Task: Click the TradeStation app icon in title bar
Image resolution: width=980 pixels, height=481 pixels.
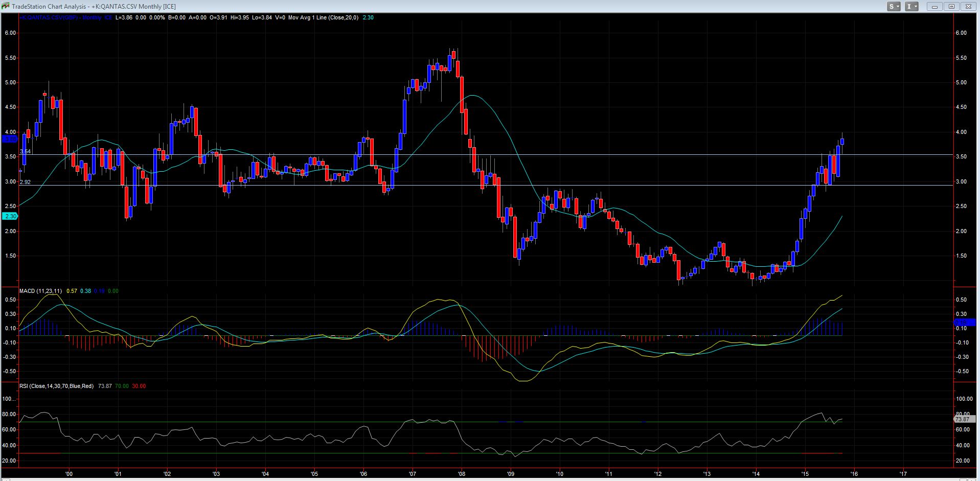Action: [x=6, y=6]
